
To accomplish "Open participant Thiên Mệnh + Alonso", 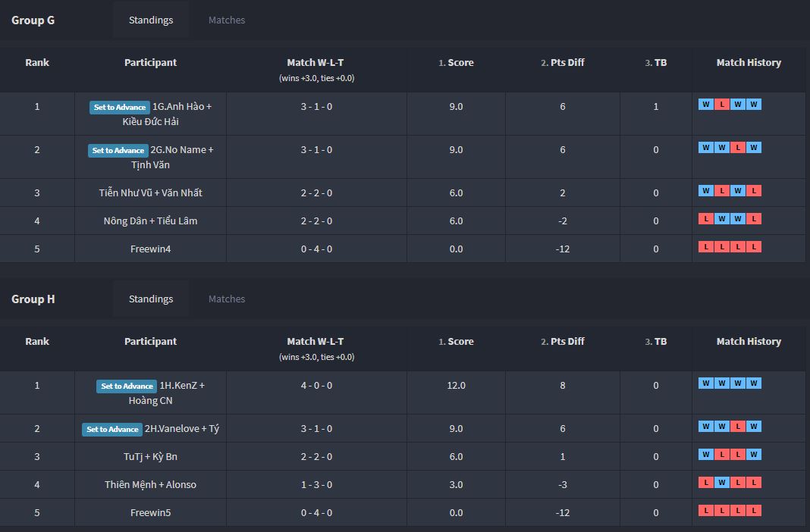I will click(x=150, y=484).
